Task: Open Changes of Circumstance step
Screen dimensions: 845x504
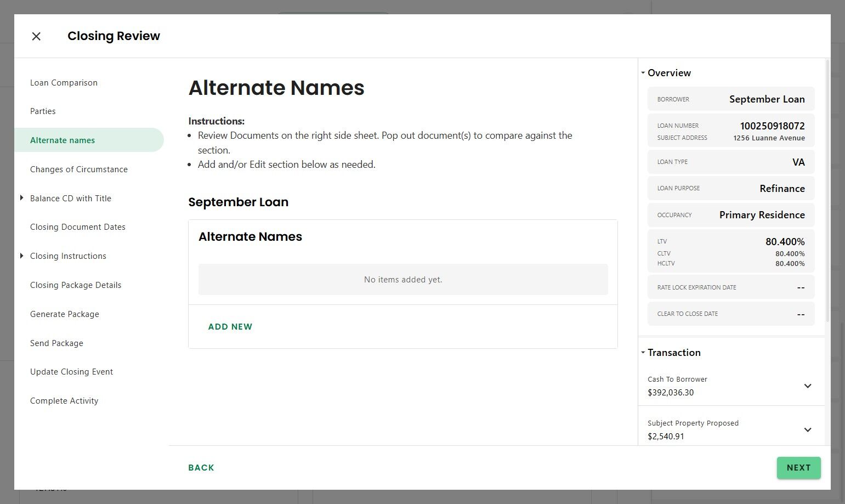Action: pyautogui.click(x=79, y=169)
